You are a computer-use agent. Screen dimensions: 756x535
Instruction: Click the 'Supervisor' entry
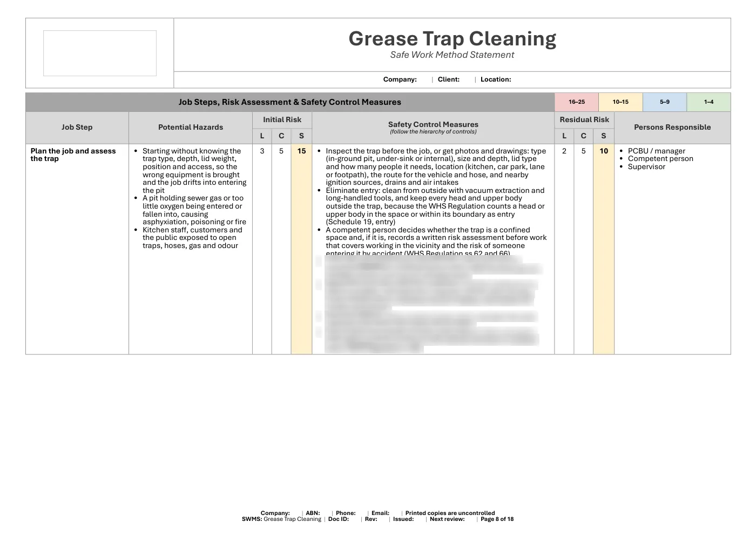click(646, 167)
